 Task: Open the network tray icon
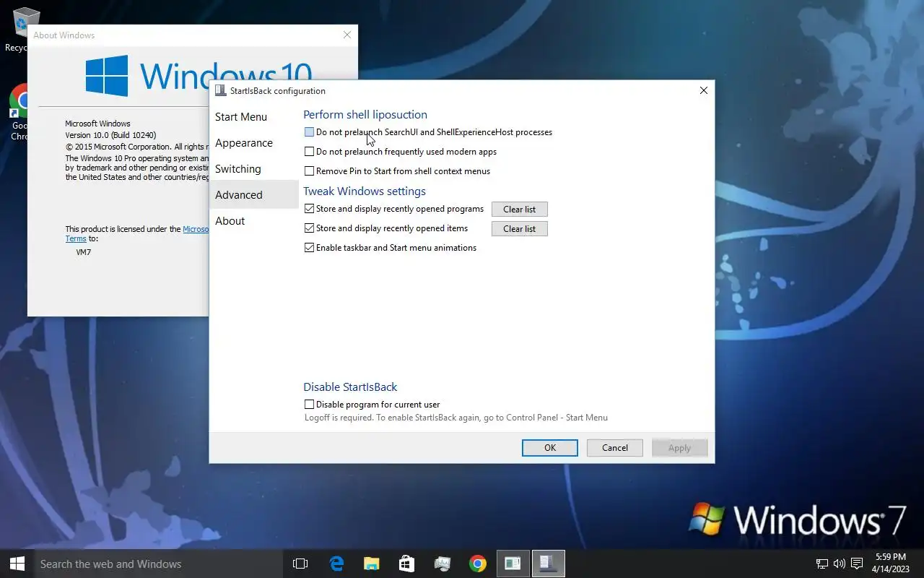821,564
